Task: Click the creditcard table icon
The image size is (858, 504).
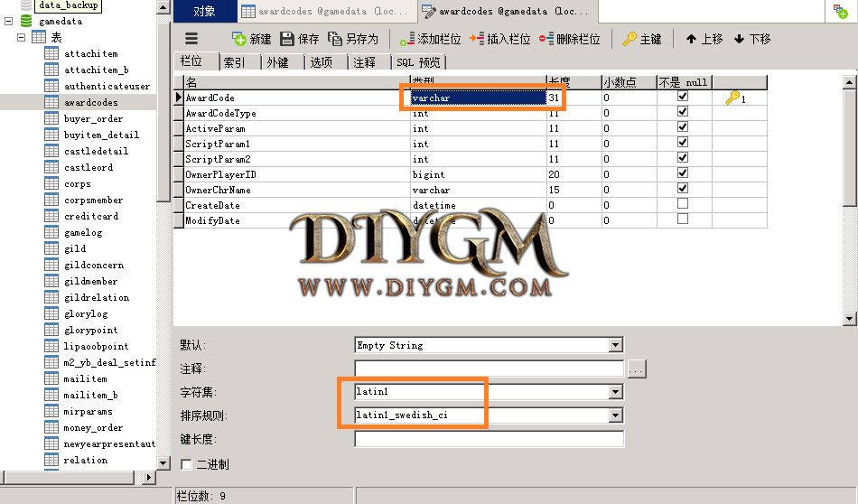Action: 51,216
